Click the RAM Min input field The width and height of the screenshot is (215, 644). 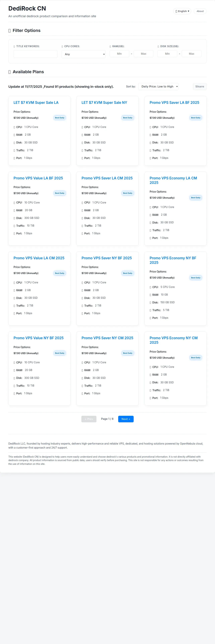click(x=119, y=54)
